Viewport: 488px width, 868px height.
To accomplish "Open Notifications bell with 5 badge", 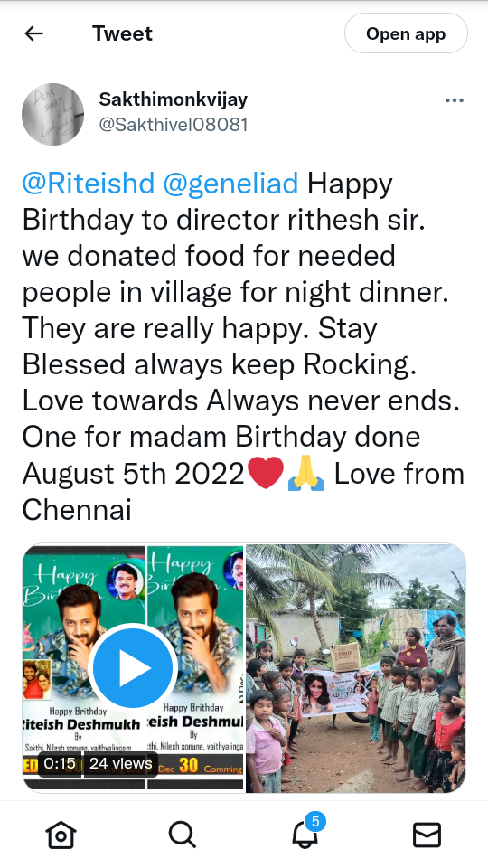I will 306,832.
